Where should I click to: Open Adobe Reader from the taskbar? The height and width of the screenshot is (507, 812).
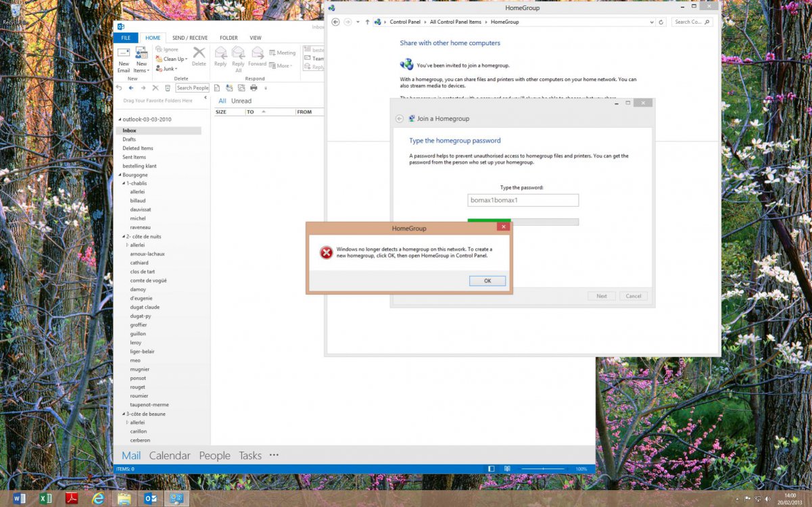[x=72, y=499]
